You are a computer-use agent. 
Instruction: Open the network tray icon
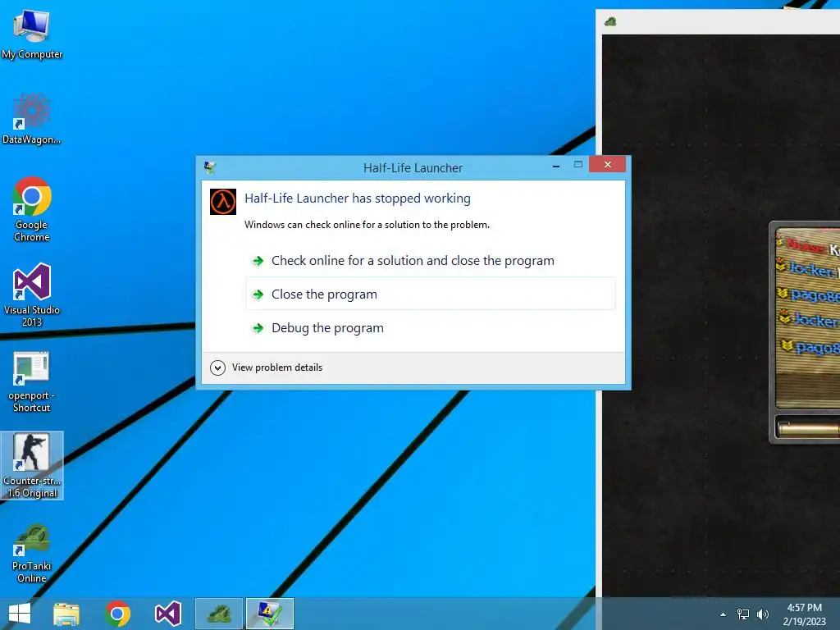click(x=743, y=614)
